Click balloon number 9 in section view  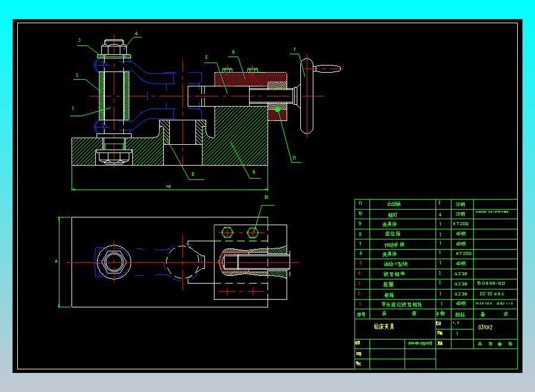coord(253,173)
